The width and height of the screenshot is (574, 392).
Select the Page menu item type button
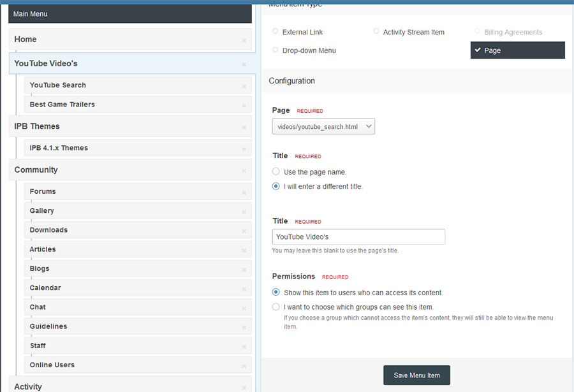click(x=517, y=50)
